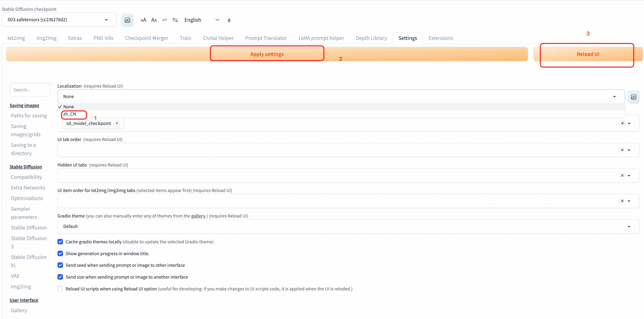Click the 'AA' font size increase icon
Screen dimensions: 644x319
[143, 20]
